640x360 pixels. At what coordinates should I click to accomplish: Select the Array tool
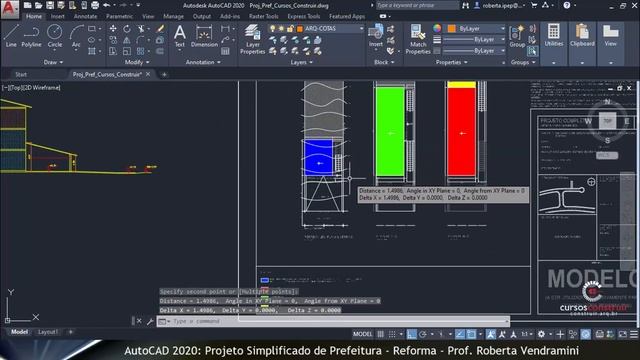click(140, 51)
